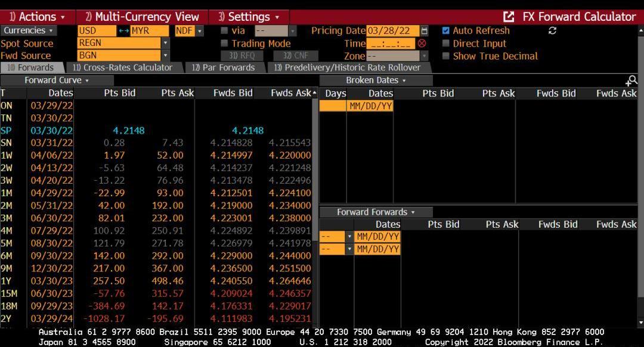This screenshot has width=644, height=347.
Task: Toggle the Auto Refresh checkbox
Action: click(x=445, y=30)
